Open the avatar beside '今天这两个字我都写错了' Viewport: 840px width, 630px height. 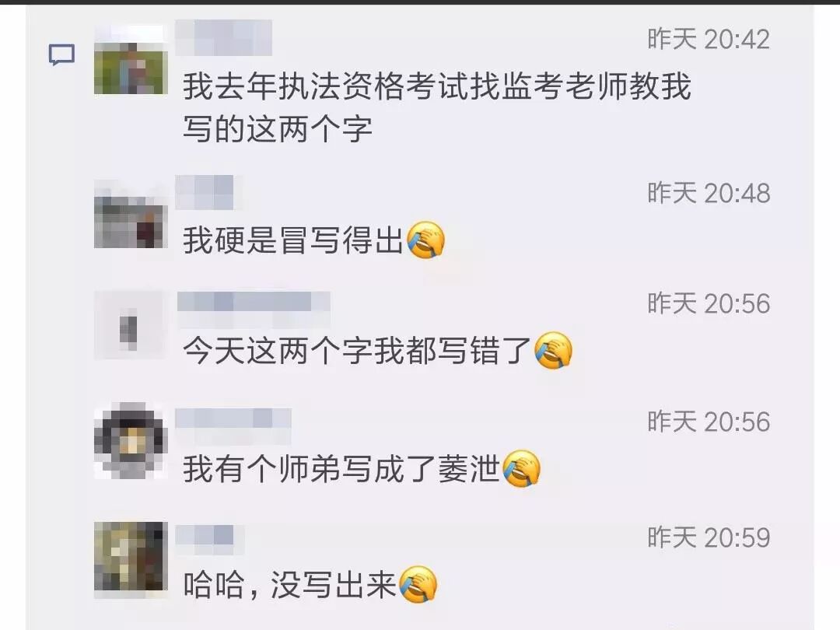pyautogui.click(x=129, y=324)
